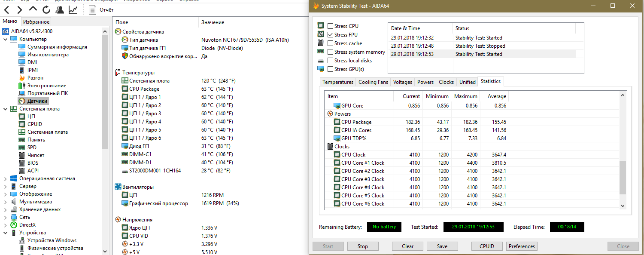Expand the Хранение данных branch

[x=5, y=209]
